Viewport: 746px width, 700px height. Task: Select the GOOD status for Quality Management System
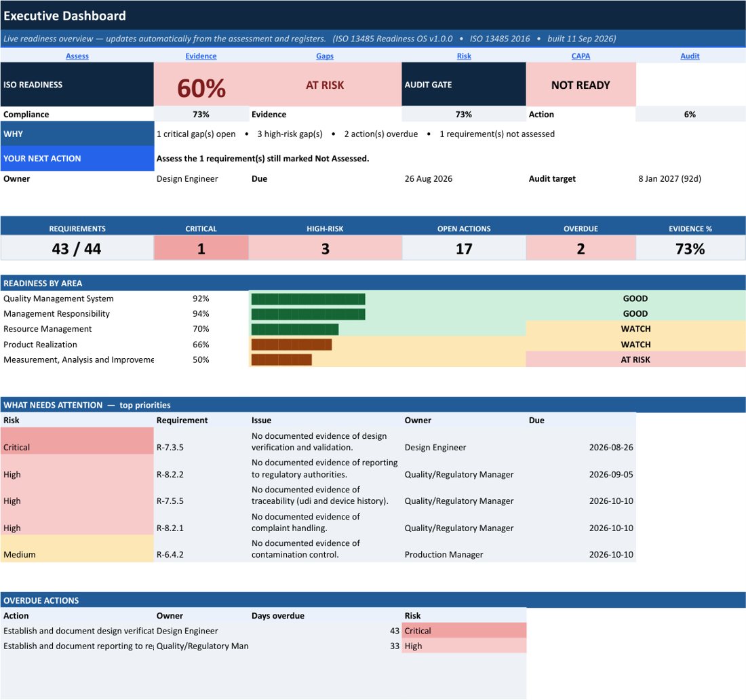point(635,299)
